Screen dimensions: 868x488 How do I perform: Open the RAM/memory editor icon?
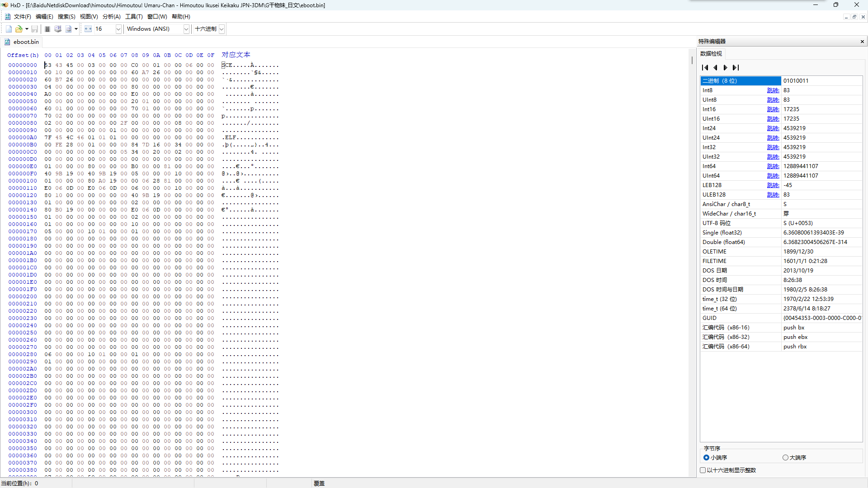(47, 28)
